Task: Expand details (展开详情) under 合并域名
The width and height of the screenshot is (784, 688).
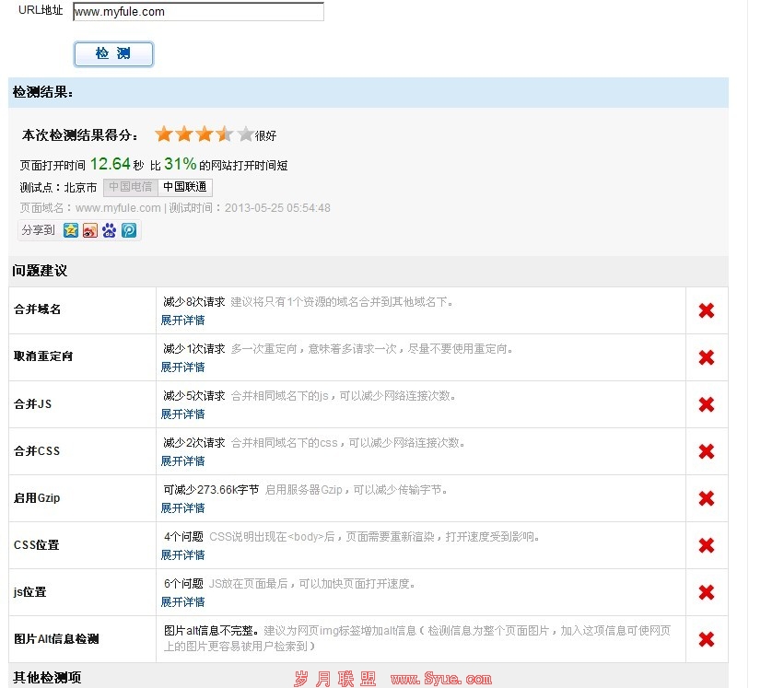Action: [182, 321]
